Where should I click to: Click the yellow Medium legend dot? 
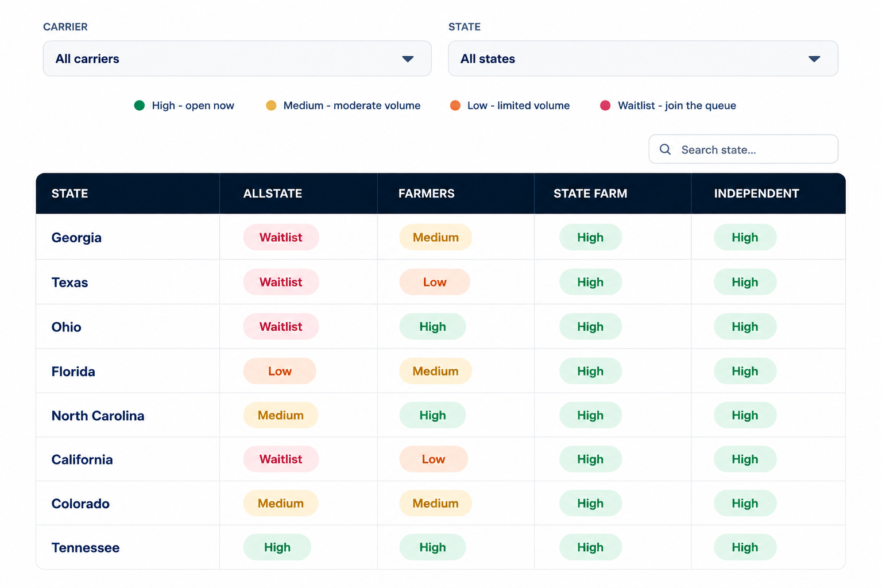click(271, 105)
